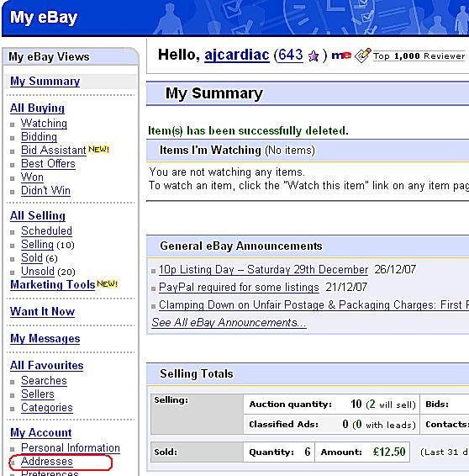Open My Account section
The width and height of the screenshot is (469, 476).
[x=41, y=433]
